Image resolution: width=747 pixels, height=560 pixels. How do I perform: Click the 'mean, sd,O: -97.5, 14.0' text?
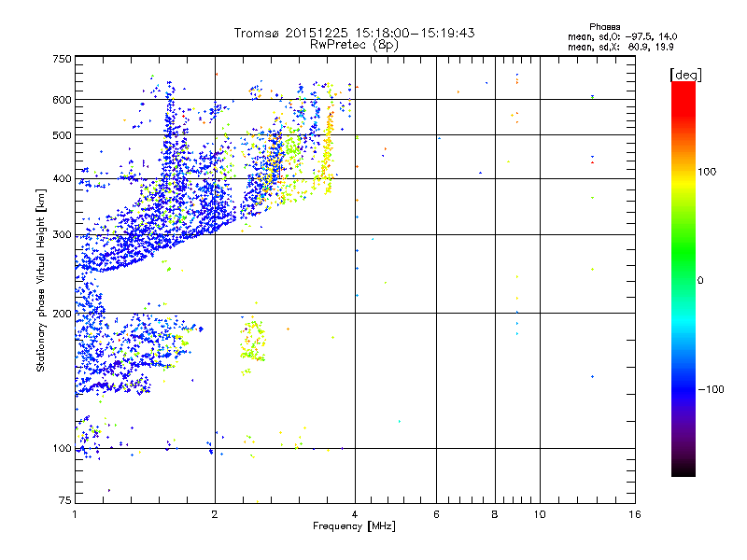tap(622, 36)
